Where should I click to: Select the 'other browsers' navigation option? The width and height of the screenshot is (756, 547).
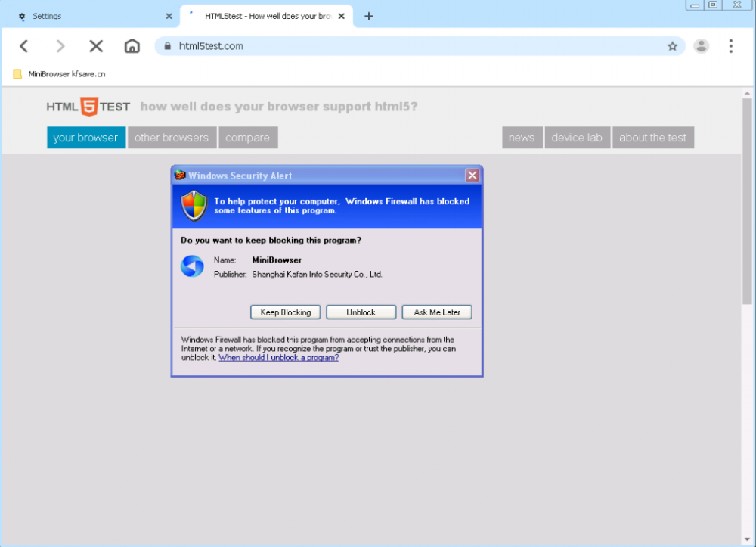tap(172, 137)
